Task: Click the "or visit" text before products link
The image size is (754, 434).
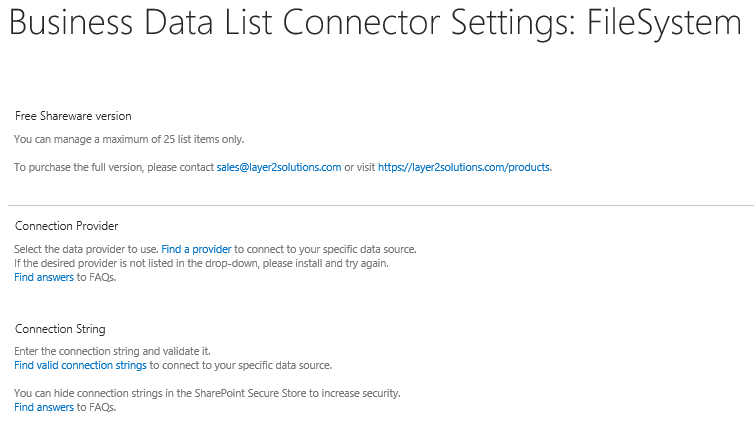Action: [360, 167]
